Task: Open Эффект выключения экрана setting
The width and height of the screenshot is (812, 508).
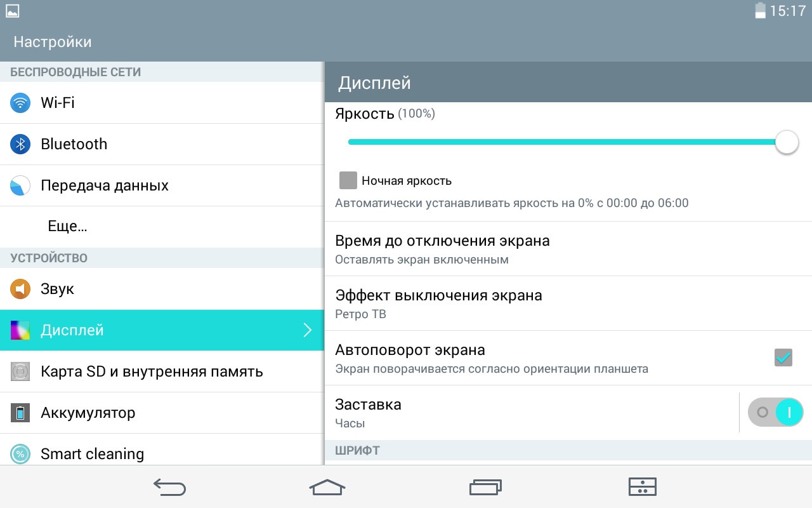Action: click(x=438, y=304)
